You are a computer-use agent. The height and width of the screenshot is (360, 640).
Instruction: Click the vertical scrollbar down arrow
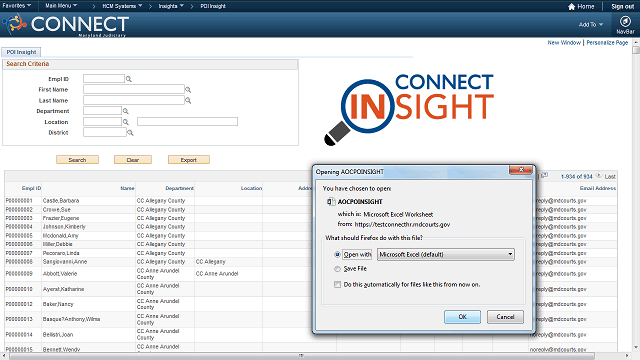tap(636, 347)
